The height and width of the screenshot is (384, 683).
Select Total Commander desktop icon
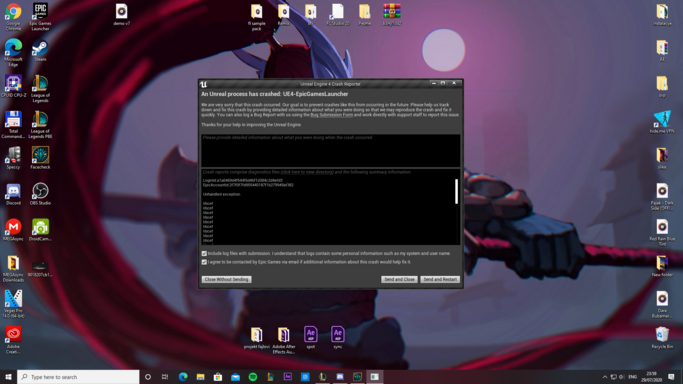(13, 125)
